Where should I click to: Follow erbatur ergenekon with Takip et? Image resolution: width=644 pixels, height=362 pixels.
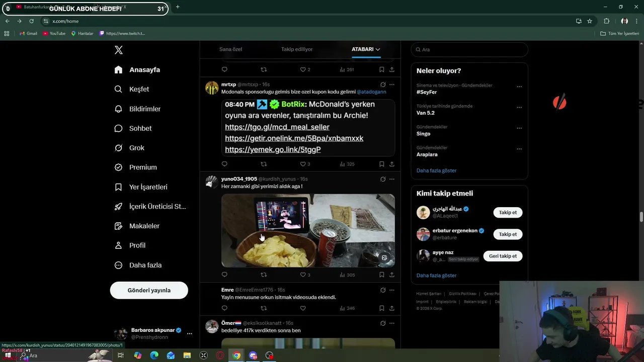(508, 234)
